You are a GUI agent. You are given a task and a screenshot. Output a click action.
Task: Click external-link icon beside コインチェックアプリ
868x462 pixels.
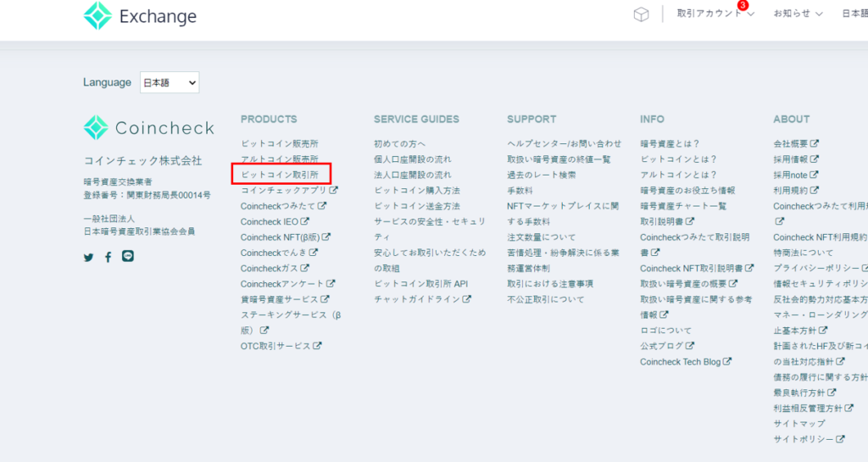[333, 190]
